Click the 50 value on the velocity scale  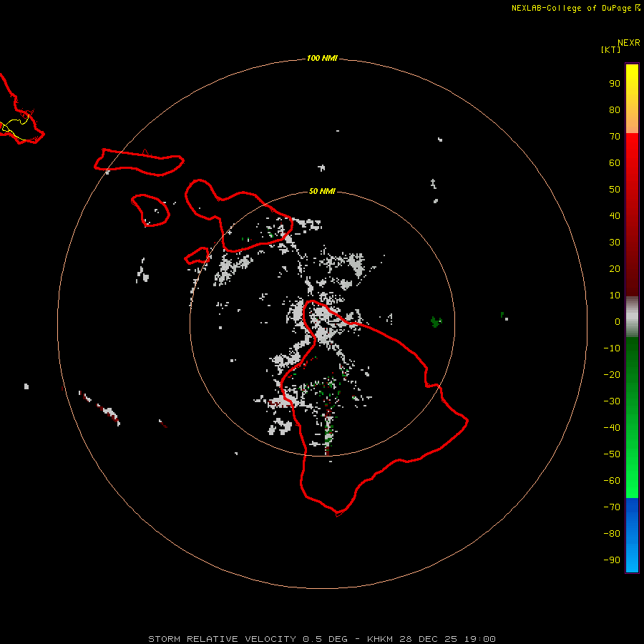[615, 190]
